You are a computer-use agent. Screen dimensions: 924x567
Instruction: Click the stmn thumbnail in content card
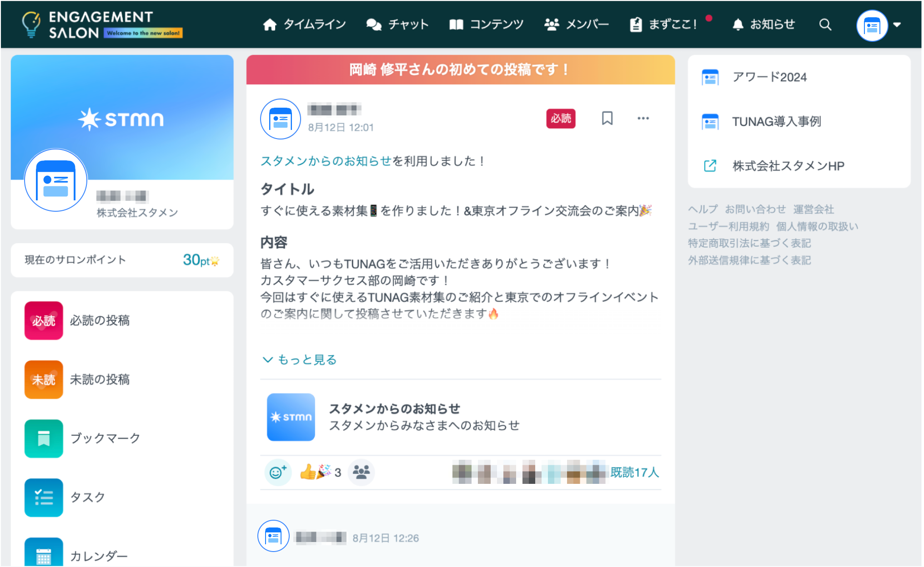point(291,417)
